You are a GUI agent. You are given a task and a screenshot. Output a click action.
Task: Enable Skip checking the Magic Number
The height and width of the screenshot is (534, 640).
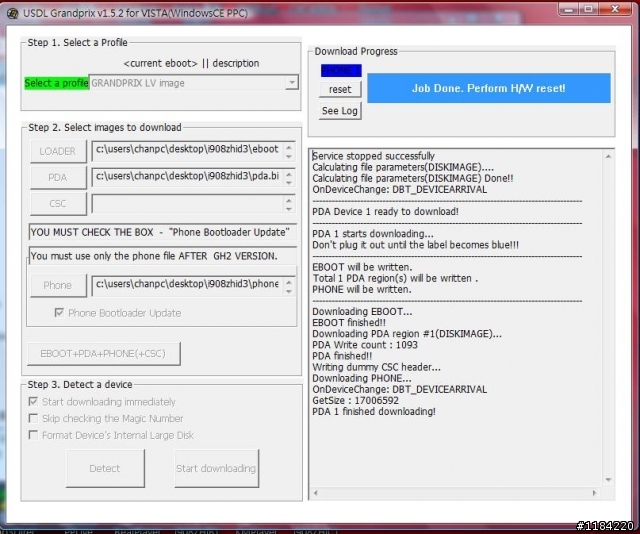click(x=33, y=418)
